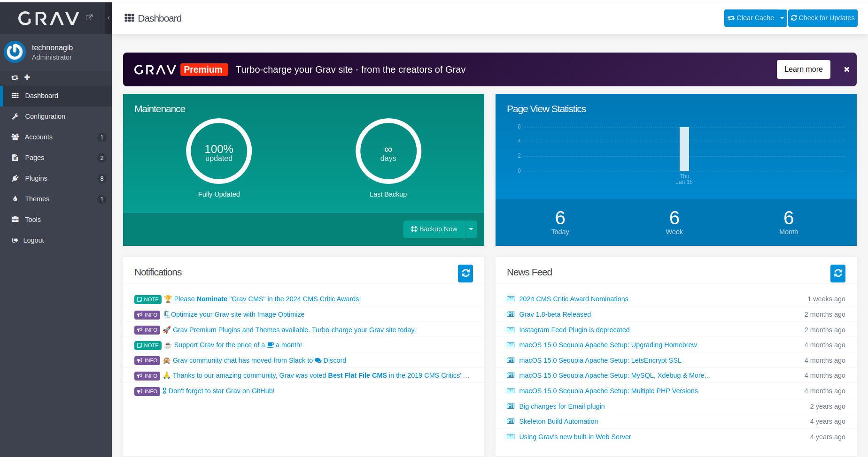868x457 pixels.
Task: Open the Nominate Grav CMS Critic Awards notification
Action: [268, 299]
